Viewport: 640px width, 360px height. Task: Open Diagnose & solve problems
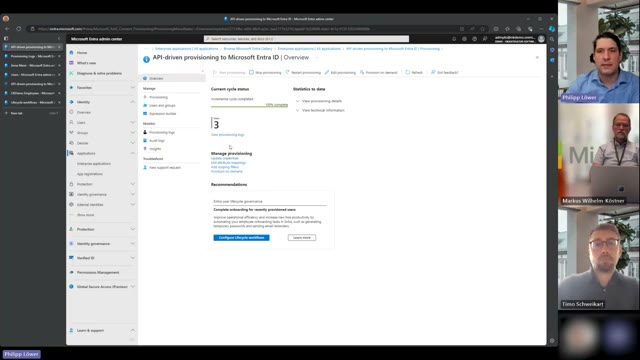[x=99, y=73]
